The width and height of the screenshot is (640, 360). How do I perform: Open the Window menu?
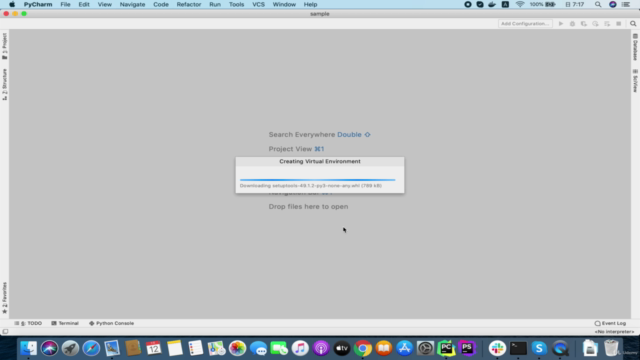point(284,4)
